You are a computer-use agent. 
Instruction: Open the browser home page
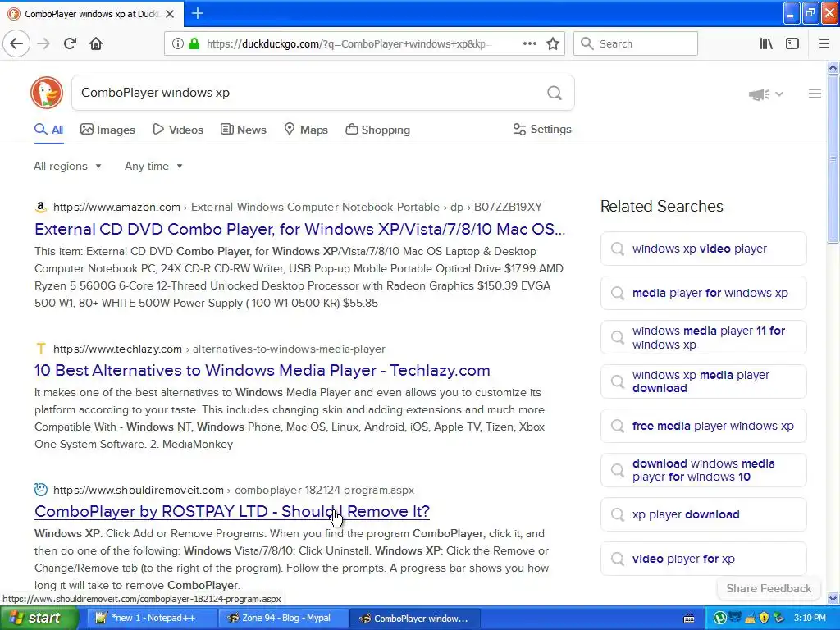tap(96, 43)
